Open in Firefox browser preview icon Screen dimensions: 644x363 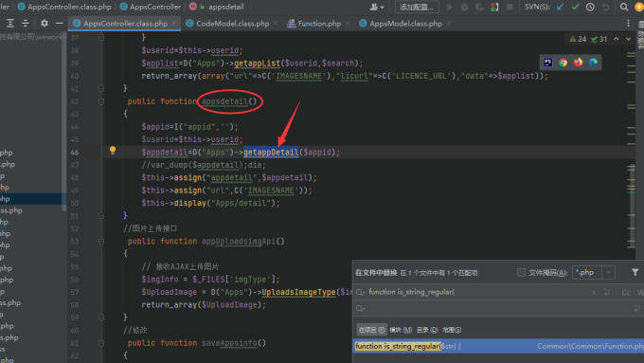click(578, 63)
